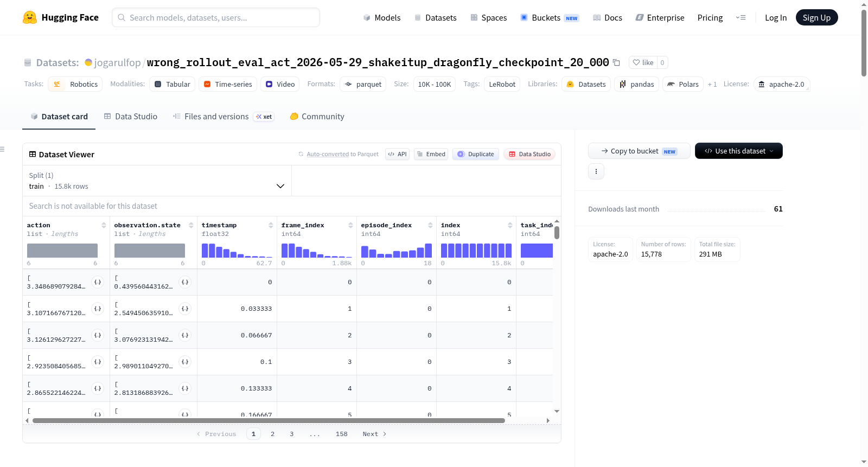The image size is (868, 467).
Task: Expand the navigation overflow menu
Action: coord(741,17)
